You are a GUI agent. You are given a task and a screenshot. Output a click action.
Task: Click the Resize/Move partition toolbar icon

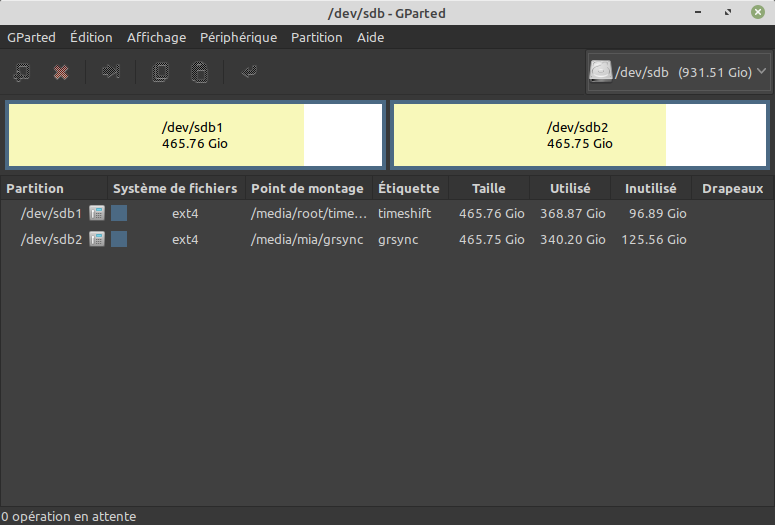pyautogui.click(x=111, y=72)
